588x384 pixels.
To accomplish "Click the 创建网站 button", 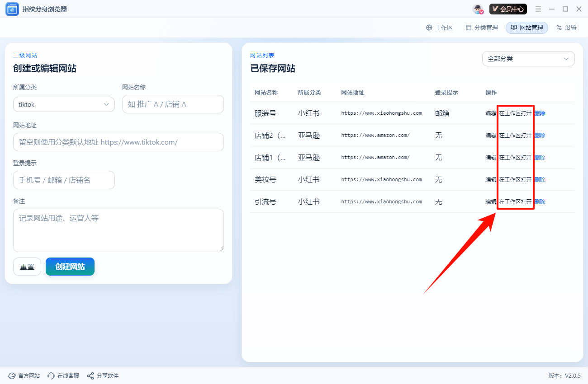I will [x=70, y=267].
